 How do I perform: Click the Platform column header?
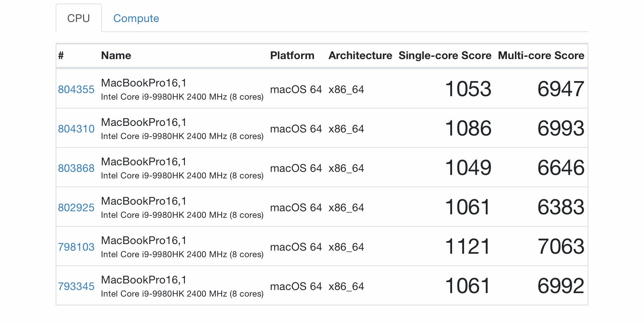(292, 56)
